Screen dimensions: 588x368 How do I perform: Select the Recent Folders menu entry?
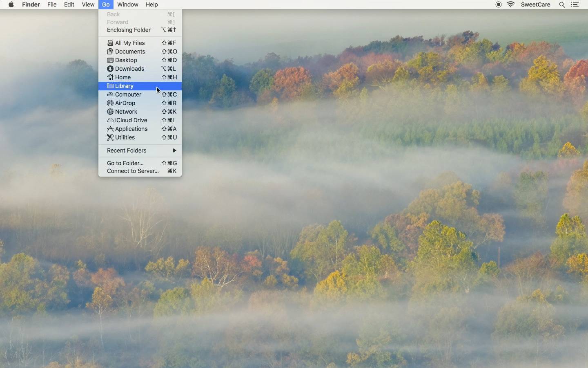pyautogui.click(x=140, y=150)
